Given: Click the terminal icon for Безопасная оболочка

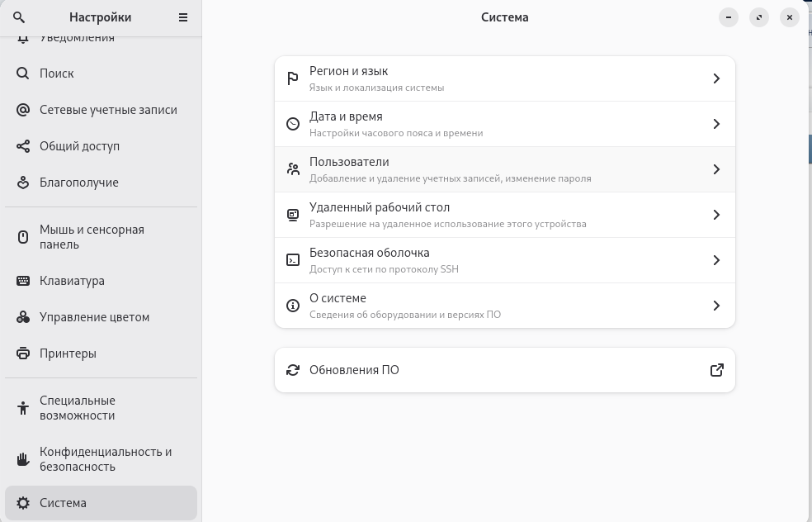Looking at the screenshot, I should point(293,260).
